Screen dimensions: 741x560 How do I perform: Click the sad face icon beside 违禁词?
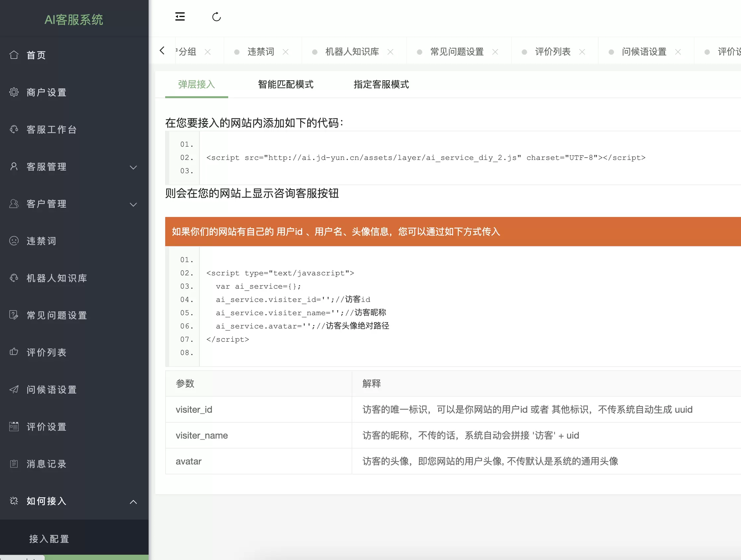(x=14, y=241)
